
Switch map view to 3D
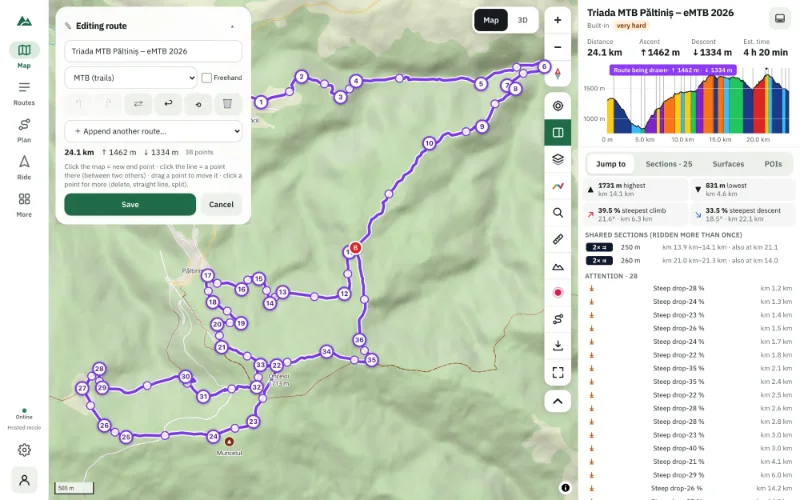click(522, 20)
